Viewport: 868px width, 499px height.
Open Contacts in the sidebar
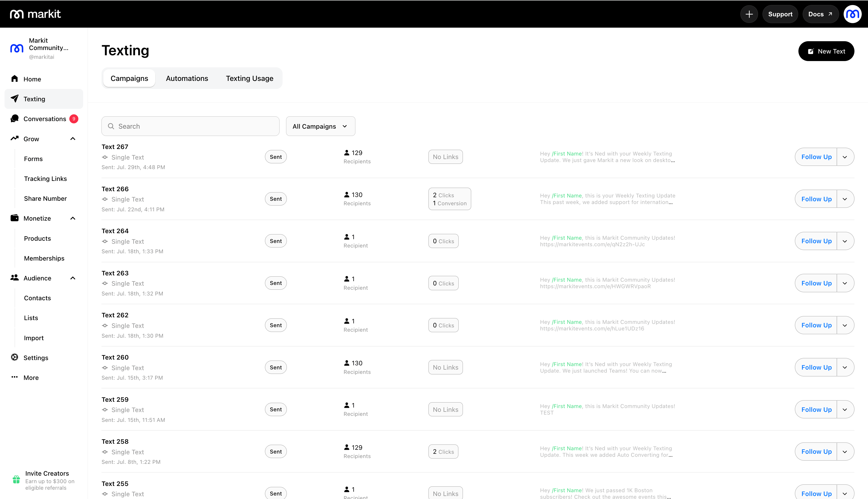37,298
